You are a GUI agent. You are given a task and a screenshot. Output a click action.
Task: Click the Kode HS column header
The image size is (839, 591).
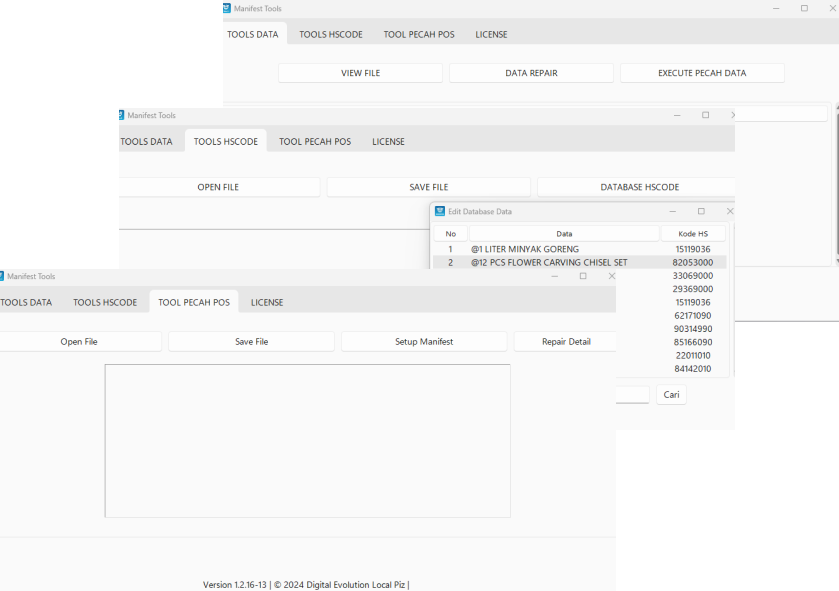pyautogui.click(x=693, y=234)
